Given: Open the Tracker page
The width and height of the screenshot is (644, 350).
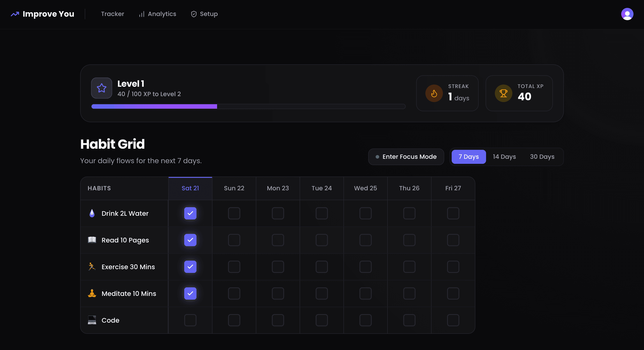Looking at the screenshot, I should (x=113, y=14).
